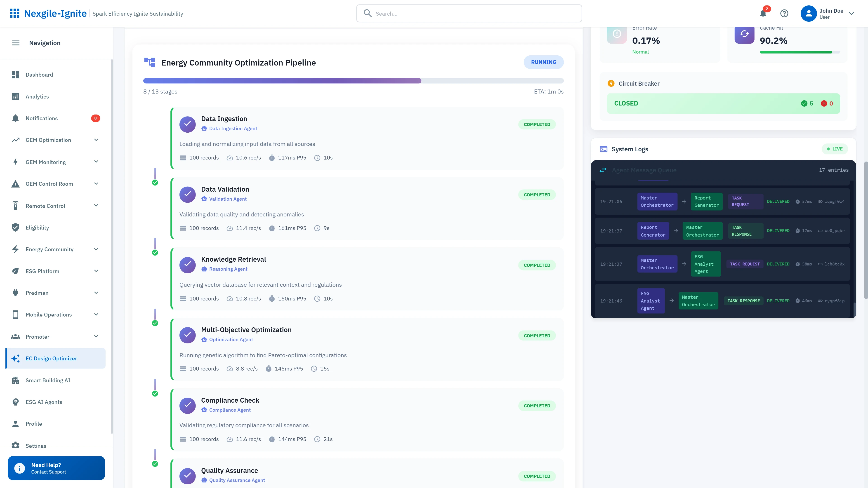Select EC Design Optimizer in the sidebar

click(x=51, y=358)
